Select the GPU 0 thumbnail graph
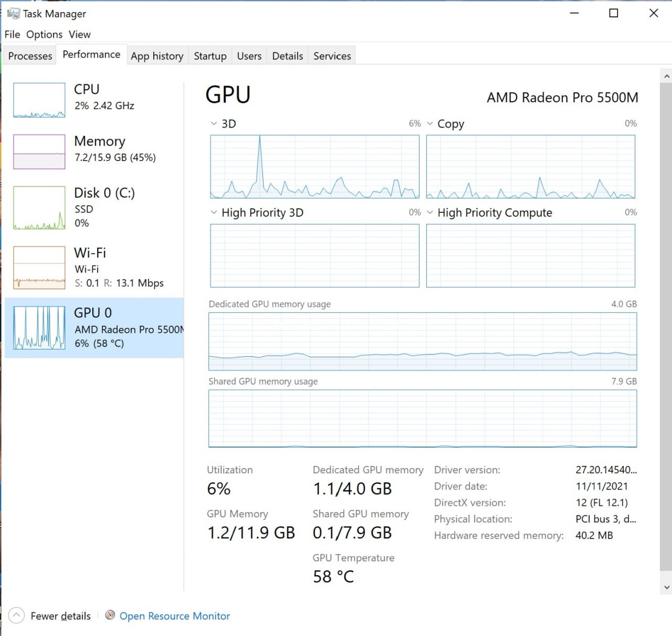This screenshot has height=636, width=672. [39, 328]
